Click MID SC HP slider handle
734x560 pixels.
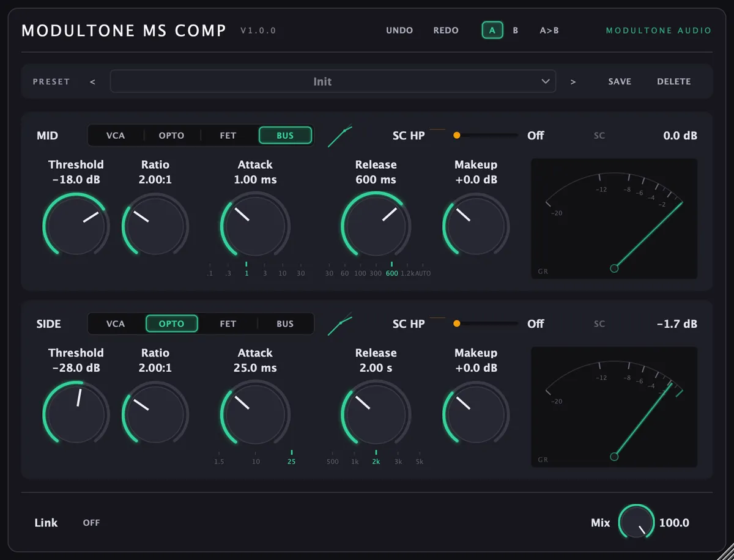pos(456,136)
